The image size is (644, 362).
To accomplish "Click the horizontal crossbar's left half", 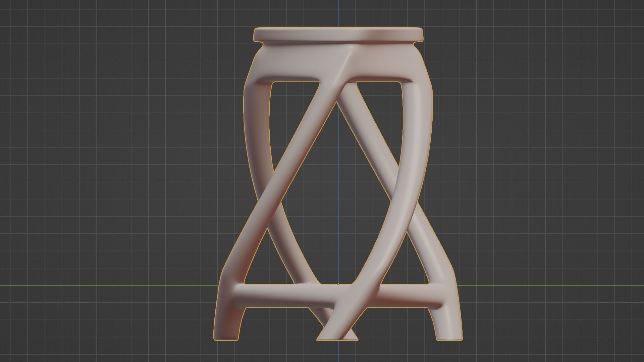I will click(x=268, y=295).
